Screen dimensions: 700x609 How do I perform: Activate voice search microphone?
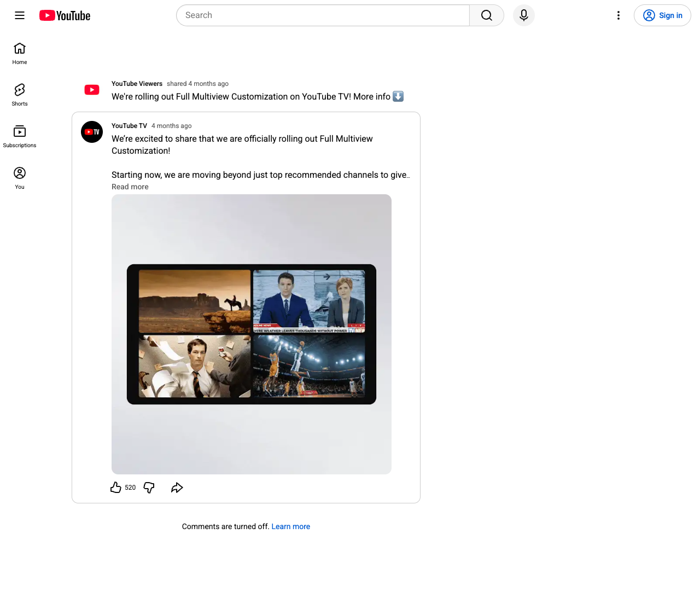[x=524, y=15]
